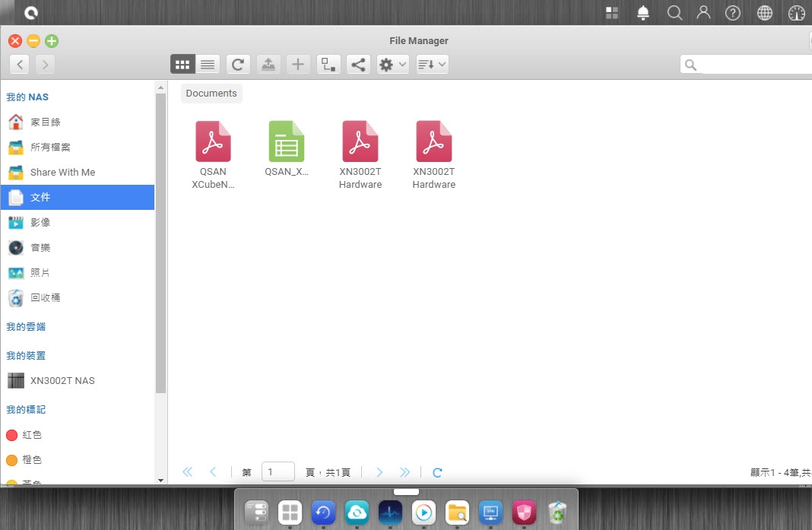Click sidebar scrollbar down arrow
The height and width of the screenshot is (530, 812).
pos(160,481)
